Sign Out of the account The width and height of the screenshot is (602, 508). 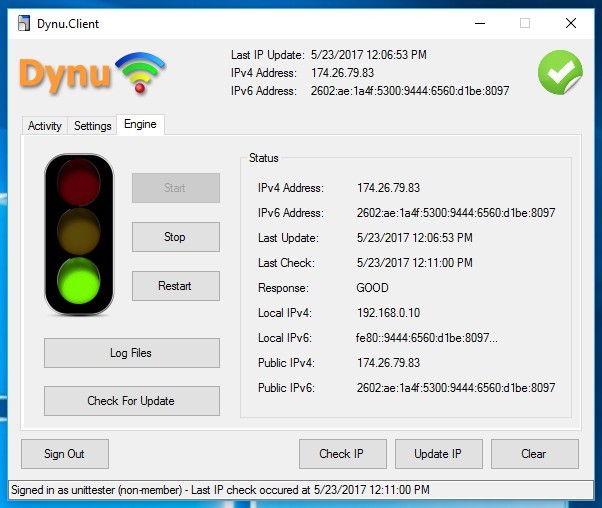coord(65,454)
